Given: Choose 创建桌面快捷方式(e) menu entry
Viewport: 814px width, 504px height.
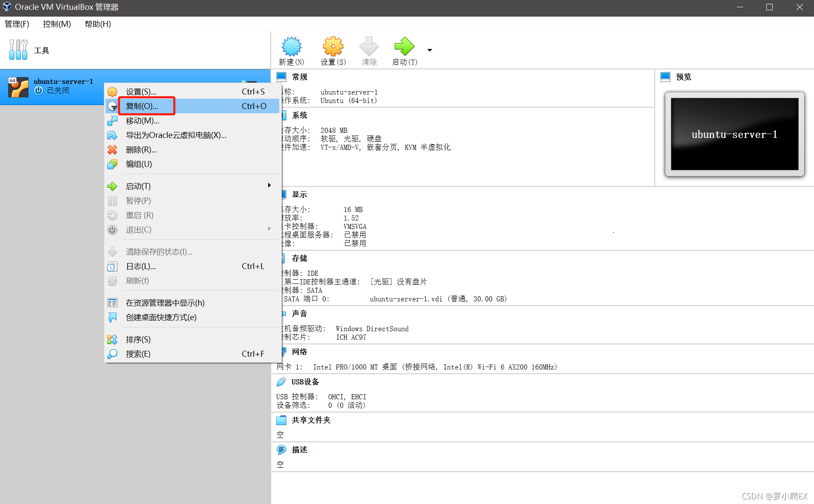Looking at the screenshot, I should (x=192, y=318).
